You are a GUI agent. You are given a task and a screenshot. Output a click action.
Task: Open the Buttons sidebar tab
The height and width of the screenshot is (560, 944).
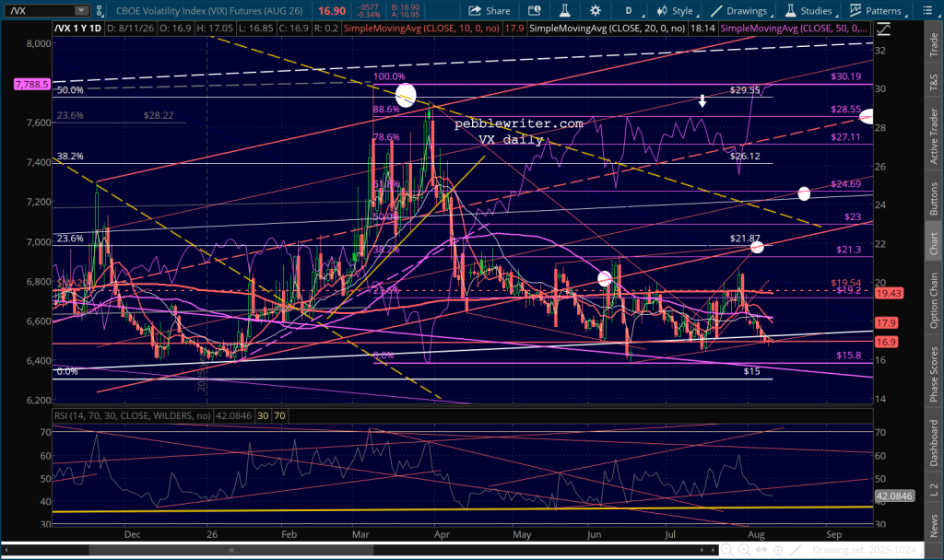point(934,199)
